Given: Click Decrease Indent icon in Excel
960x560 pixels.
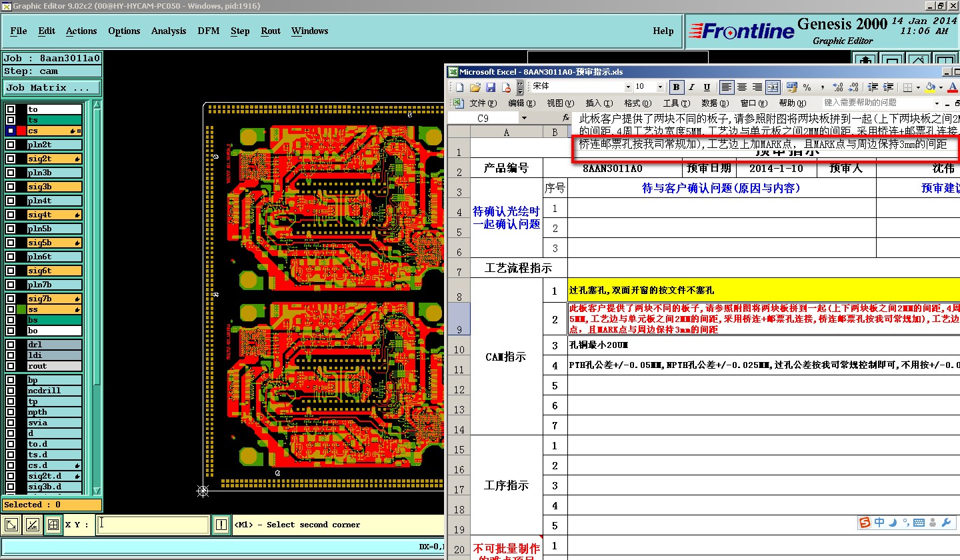Looking at the screenshot, I should click(872, 87).
